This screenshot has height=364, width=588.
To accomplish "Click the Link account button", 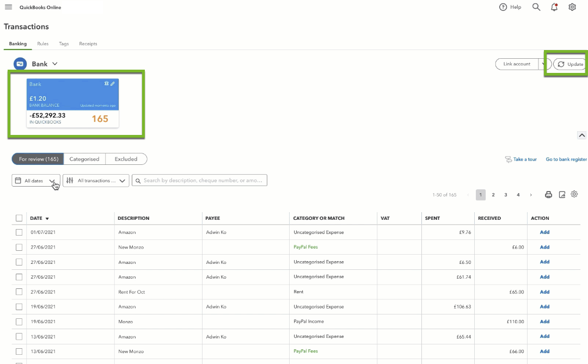I will click(517, 64).
